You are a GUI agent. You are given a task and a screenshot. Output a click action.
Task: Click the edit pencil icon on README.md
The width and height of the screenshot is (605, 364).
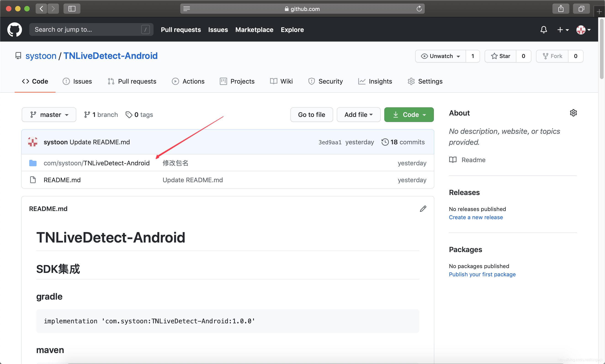[423, 208]
